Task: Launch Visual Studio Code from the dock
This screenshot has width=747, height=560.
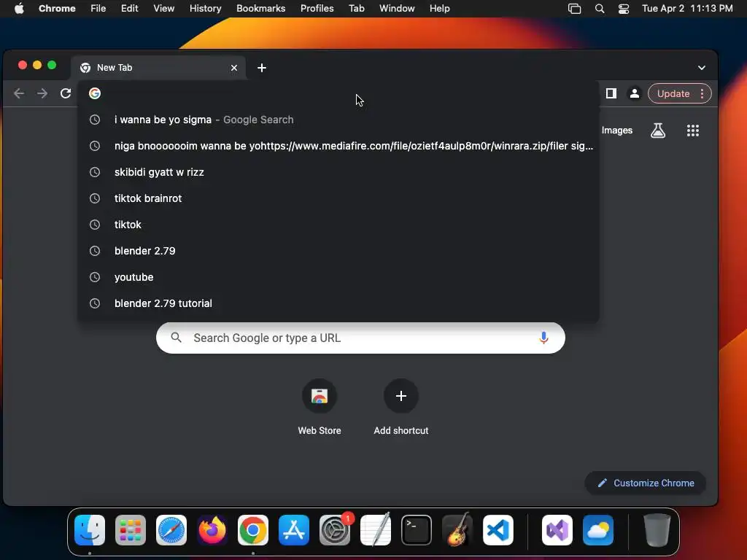Action: [x=498, y=530]
